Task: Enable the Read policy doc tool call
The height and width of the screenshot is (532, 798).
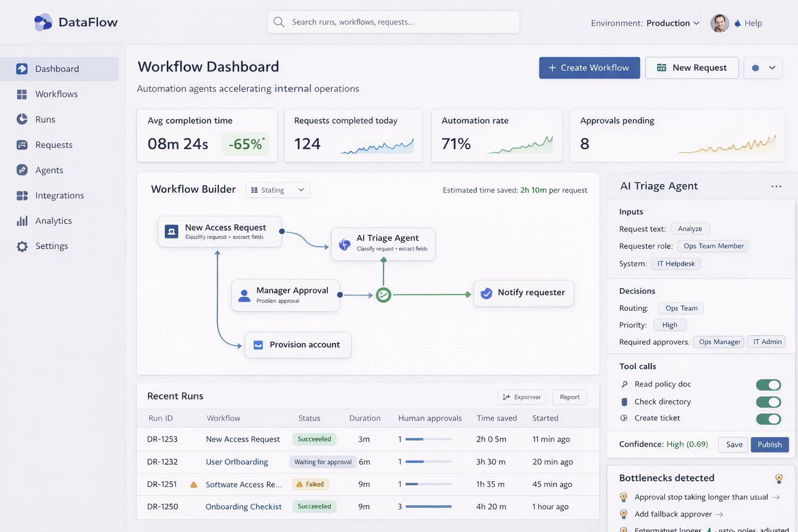Action: pyautogui.click(x=768, y=384)
